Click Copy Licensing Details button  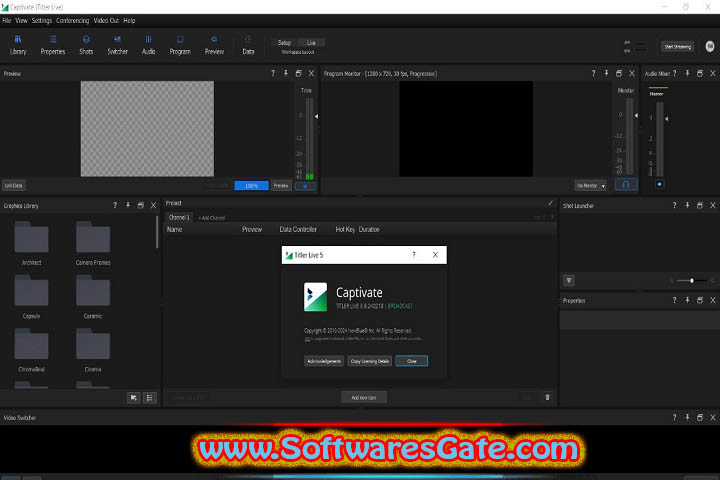click(x=369, y=361)
